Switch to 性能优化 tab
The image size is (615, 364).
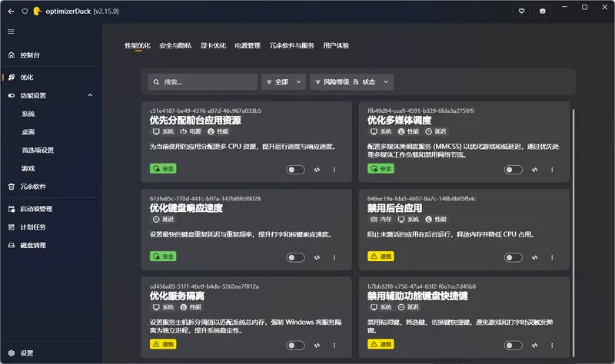point(138,45)
